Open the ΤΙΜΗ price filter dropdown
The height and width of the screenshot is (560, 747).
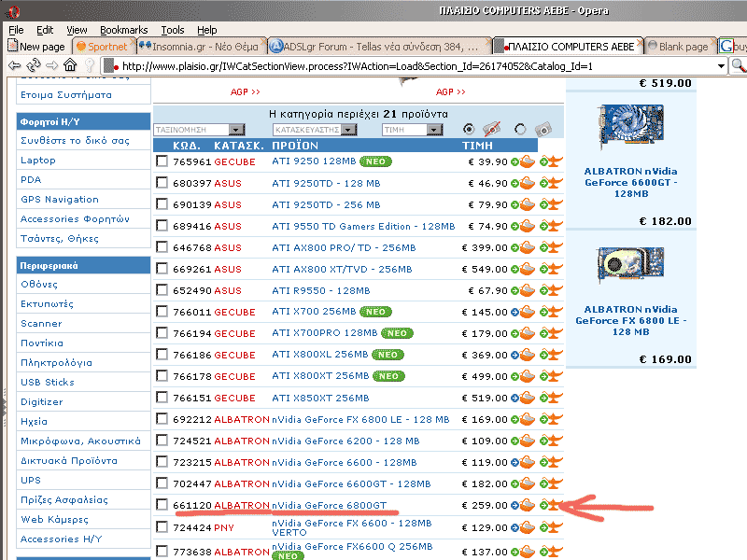413,130
